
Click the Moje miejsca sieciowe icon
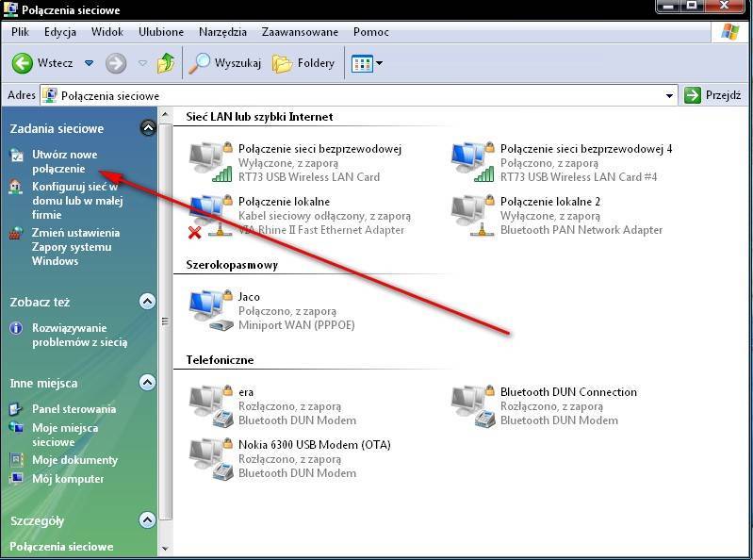click(x=16, y=427)
